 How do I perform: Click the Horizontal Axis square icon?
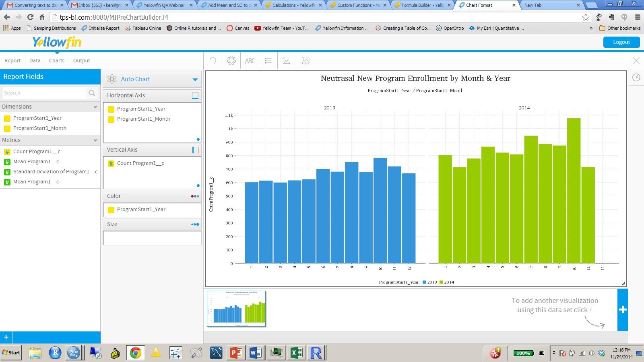coord(195,96)
